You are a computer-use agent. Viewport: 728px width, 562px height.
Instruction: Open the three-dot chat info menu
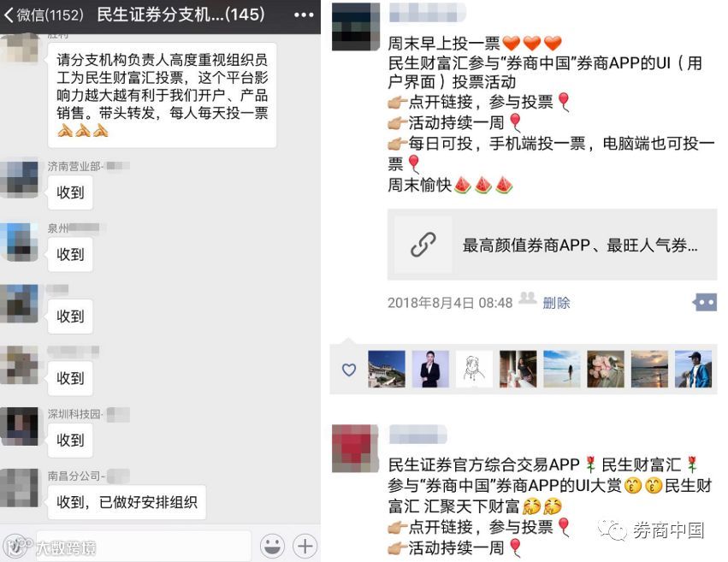pos(304,15)
